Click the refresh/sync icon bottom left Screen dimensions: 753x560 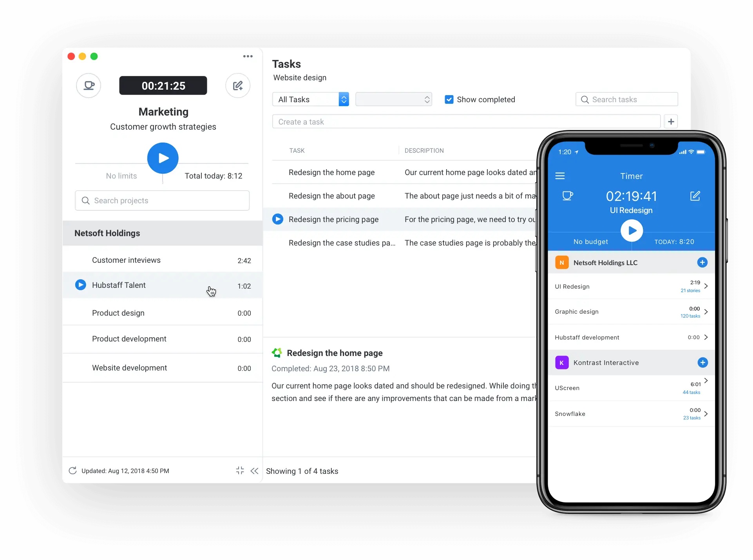pos(73,471)
